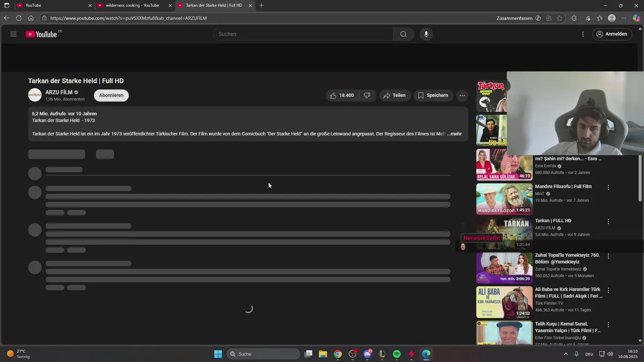Image resolution: width=644 pixels, height=362 pixels.
Task: Click Zusammenfassen in the address bar
Action: tap(514, 18)
